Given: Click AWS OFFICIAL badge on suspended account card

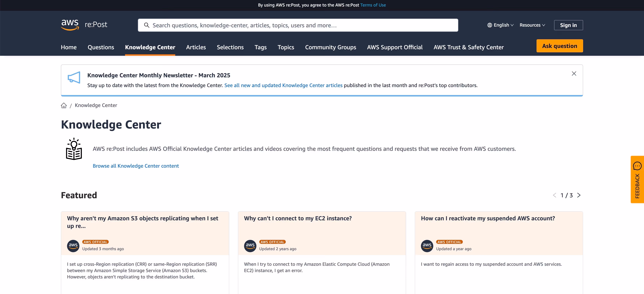Looking at the screenshot, I should point(449,242).
